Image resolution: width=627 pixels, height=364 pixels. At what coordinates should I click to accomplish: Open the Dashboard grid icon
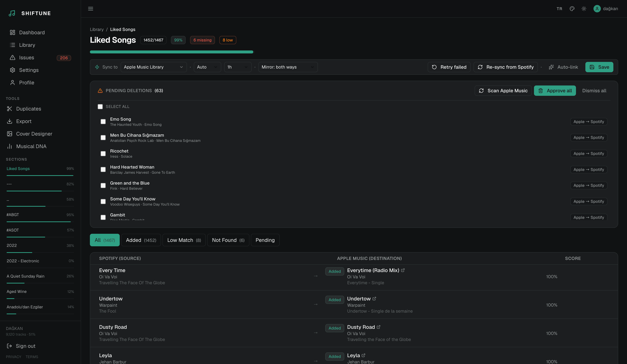[x=13, y=33]
